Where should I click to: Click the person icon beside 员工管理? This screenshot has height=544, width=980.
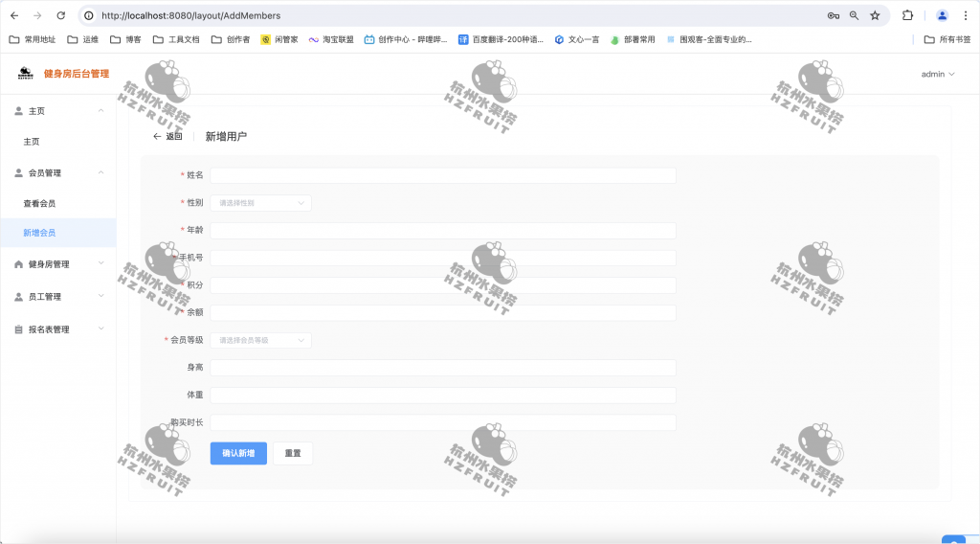click(19, 297)
